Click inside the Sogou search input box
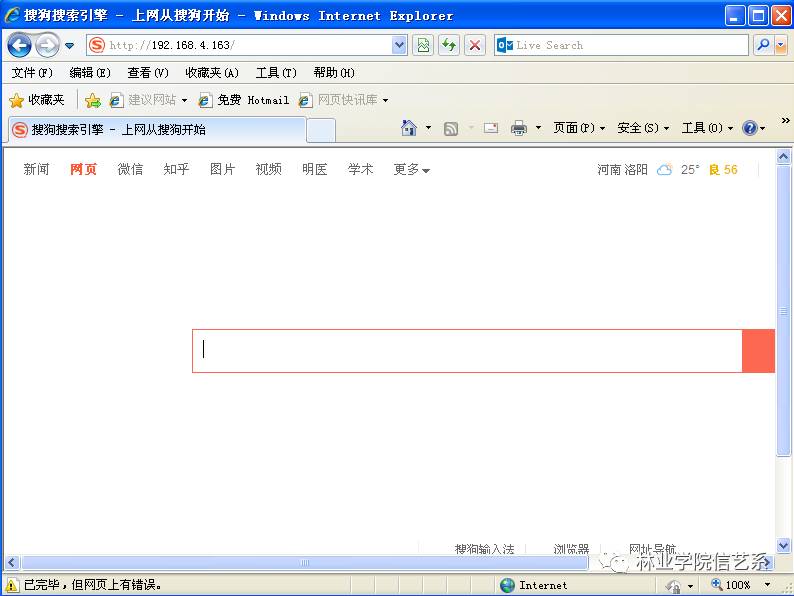The width and height of the screenshot is (794, 596). click(x=467, y=350)
